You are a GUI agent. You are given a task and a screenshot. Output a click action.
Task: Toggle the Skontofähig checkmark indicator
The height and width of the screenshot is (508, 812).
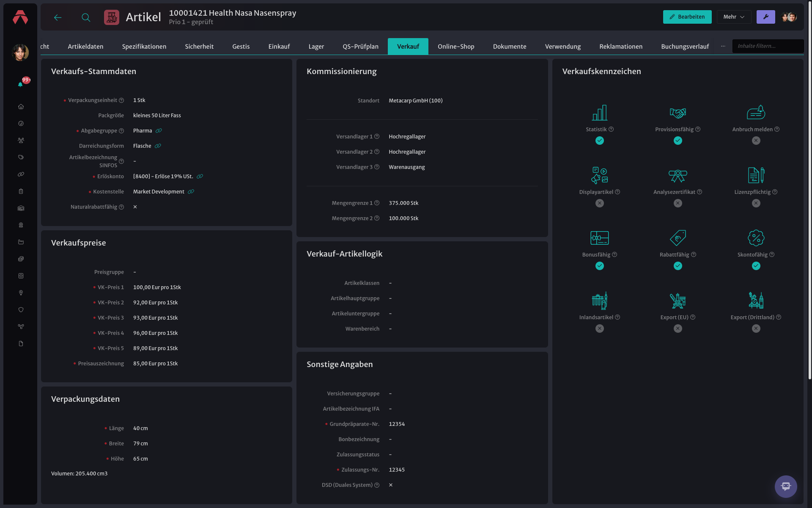click(x=756, y=266)
